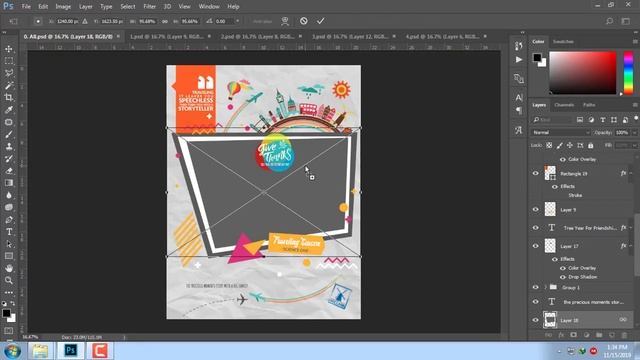Hide the Layer 18 layer
The image size is (640, 360).
pos(536,320)
